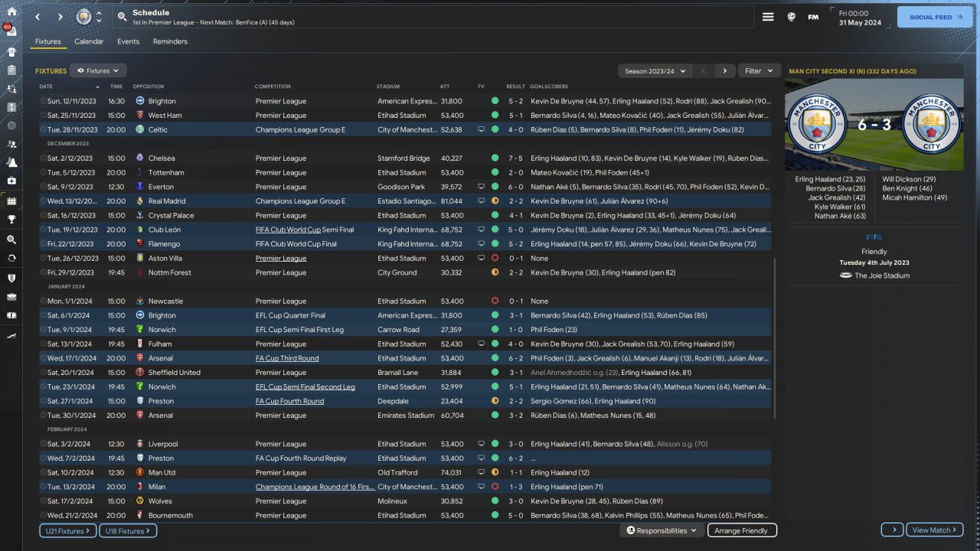This screenshot has width=980, height=551.
Task: Expand the Season 2023/24 dropdown
Action: click(654, 71)
